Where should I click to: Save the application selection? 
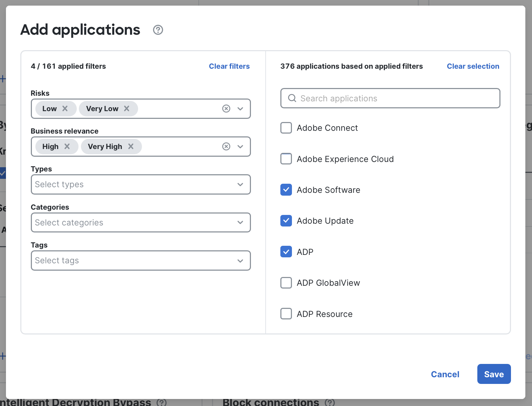click(x=494, y=374)
